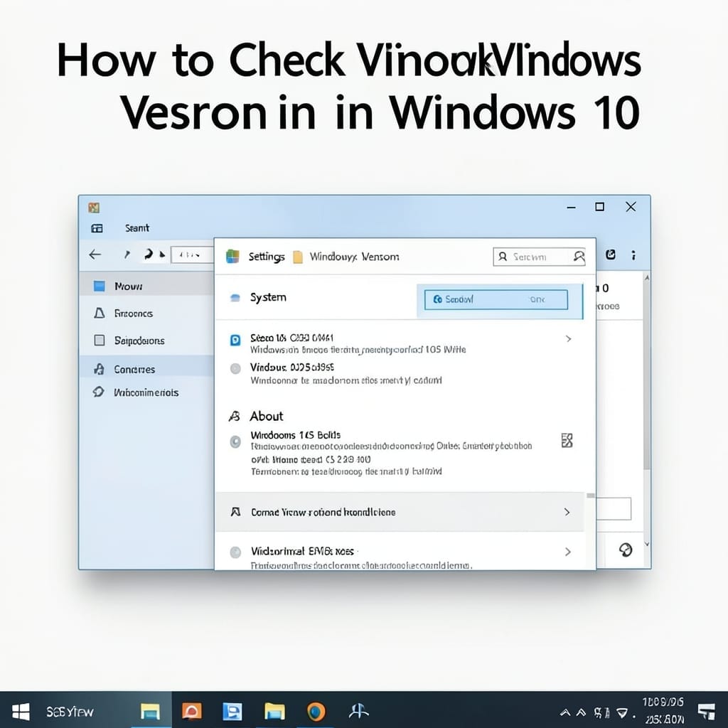Click the blue folder icon beside Mouu

tap(100, 286)
